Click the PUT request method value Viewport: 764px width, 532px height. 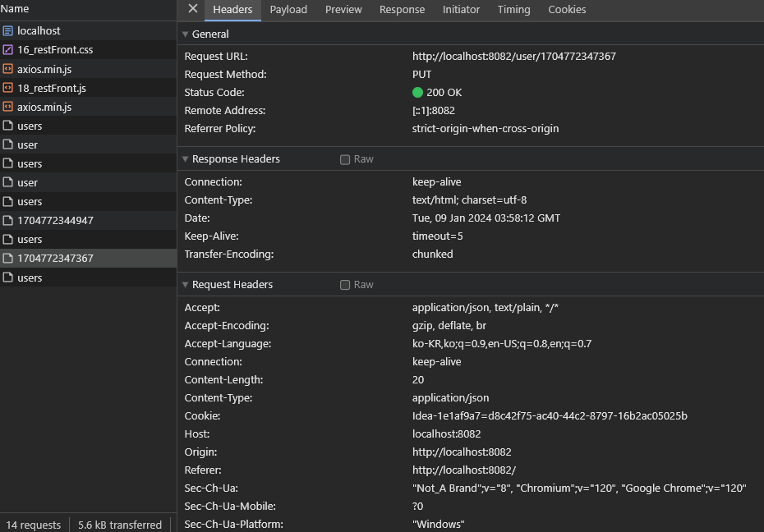click(421, 75)
